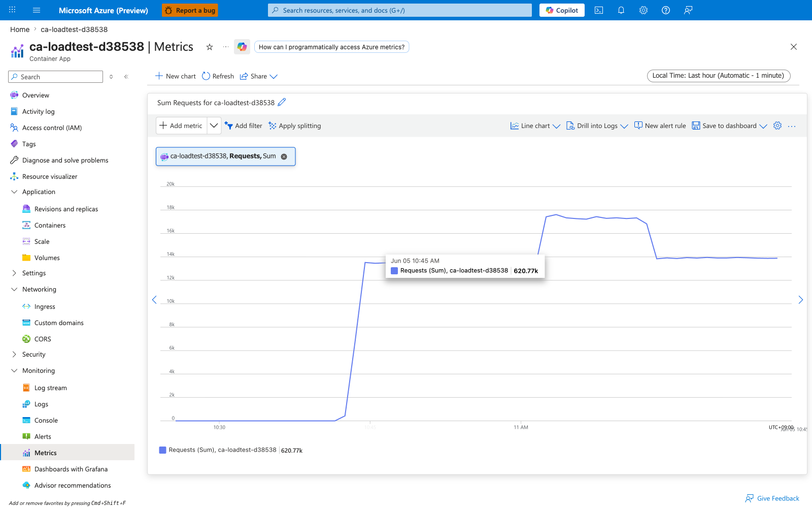Favorite this resource with the star icon

[x=209, y=47]
